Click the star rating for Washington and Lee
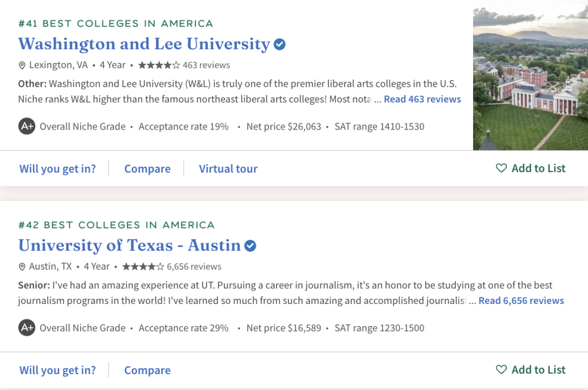This screenshot has width=588, height=390. pyautogui.click(x=159, y=65)
